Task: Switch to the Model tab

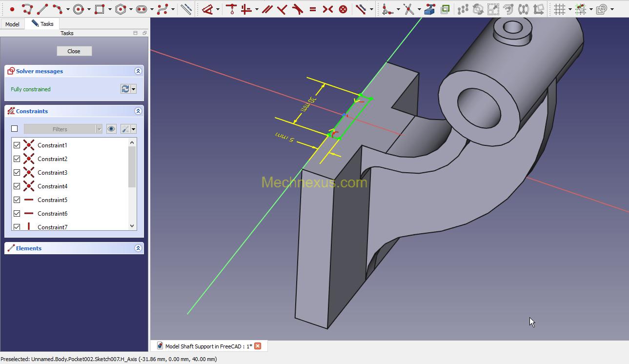Action: point(12,24)
